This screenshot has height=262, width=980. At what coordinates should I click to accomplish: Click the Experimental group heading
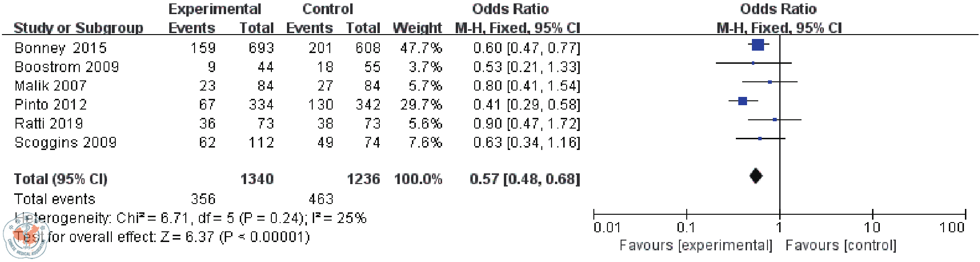[x=214, y=9]
